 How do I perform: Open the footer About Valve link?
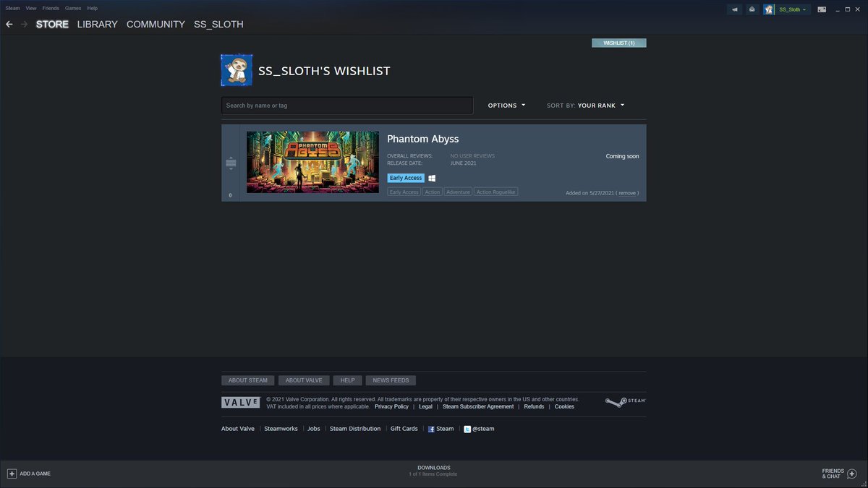pyautogui.click(x=238, y=429)
